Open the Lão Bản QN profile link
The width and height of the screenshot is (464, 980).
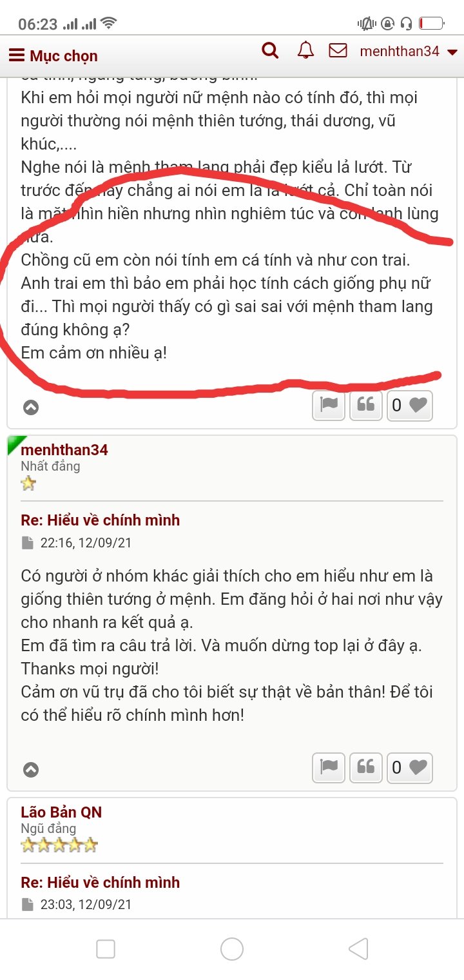point(61,812)
